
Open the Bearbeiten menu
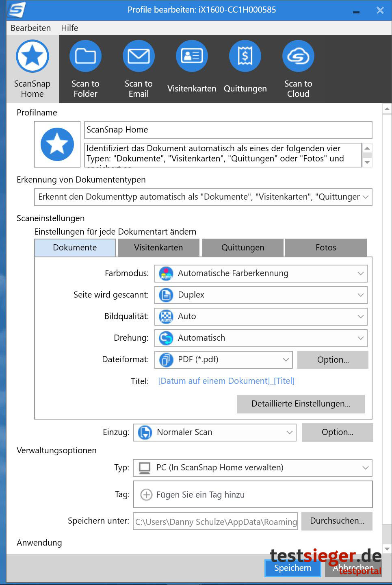[31, 28]
